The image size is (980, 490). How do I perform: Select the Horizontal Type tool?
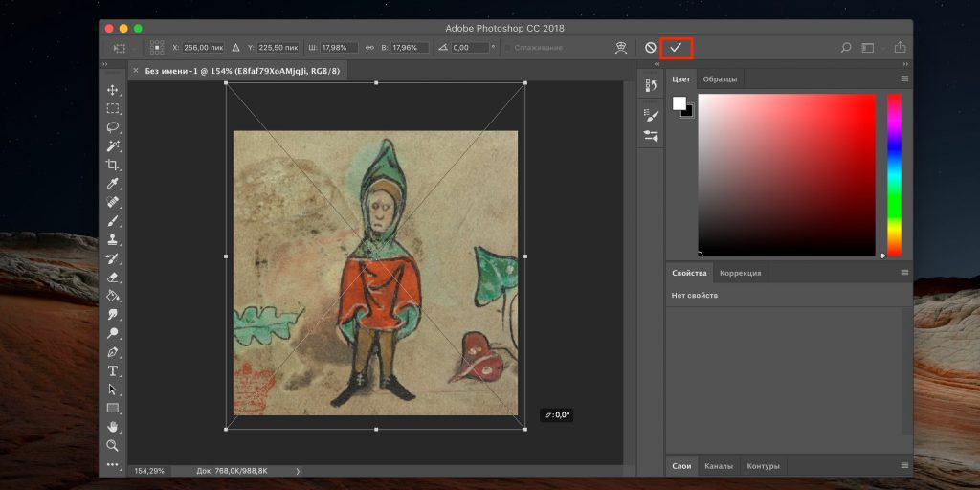tap(113, 370)
